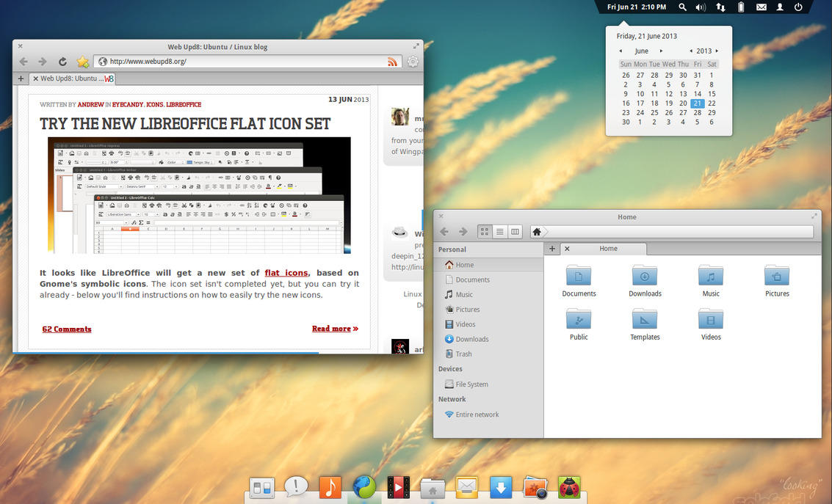832x504 pixels.
Task: Open the ladybug app in the dock
Action: (569, 487)
